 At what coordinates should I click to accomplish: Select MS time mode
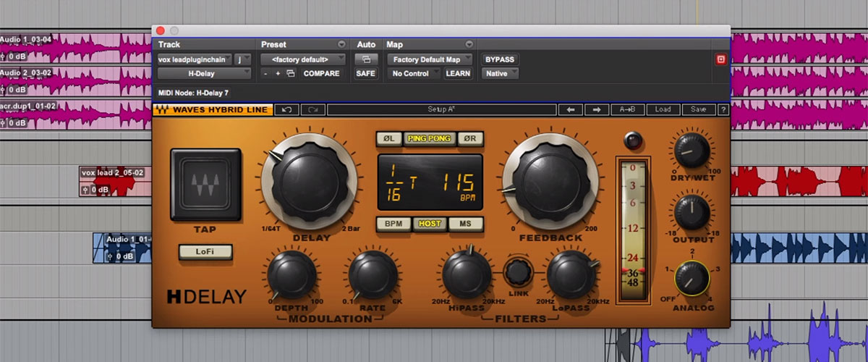(x=466, y=224)
